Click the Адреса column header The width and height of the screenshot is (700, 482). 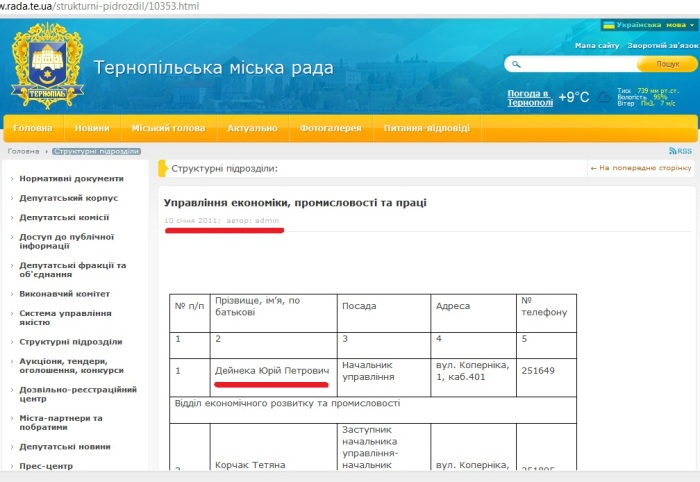click(473, 313)
